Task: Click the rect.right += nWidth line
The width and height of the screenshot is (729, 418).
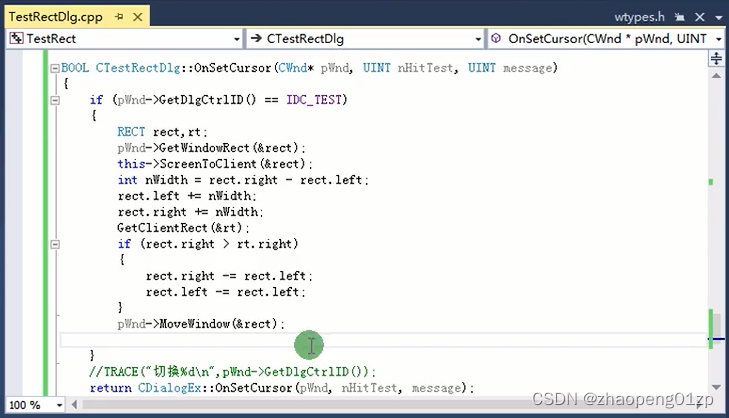Action: point(190,212)
